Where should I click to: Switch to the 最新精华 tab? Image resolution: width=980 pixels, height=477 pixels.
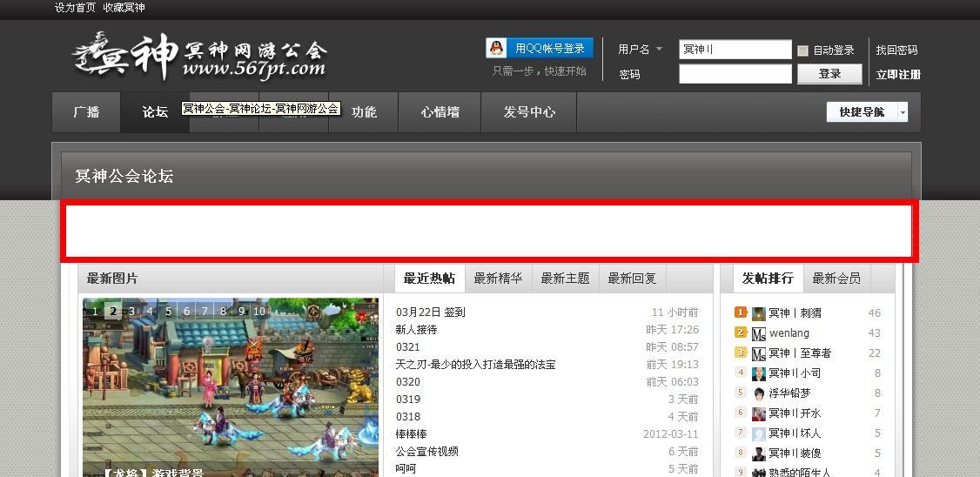498,279
